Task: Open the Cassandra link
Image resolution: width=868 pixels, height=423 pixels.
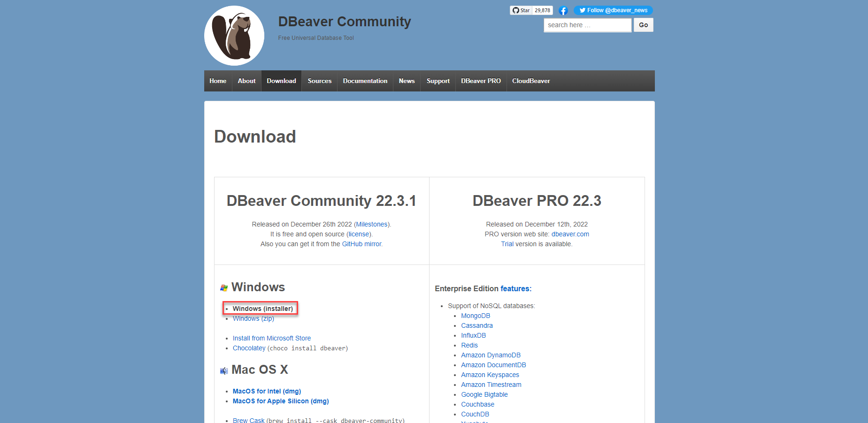Action: [477, 325]
